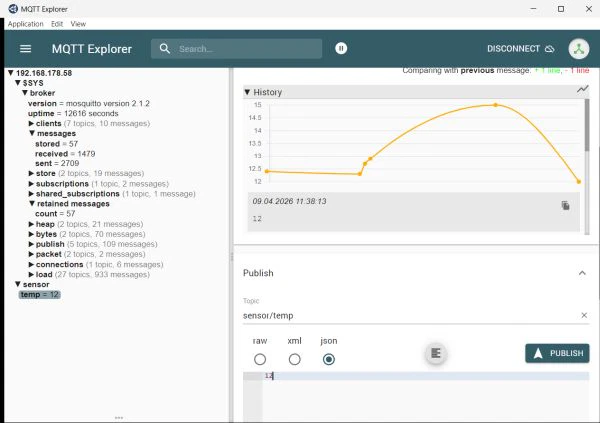Click the connection avatar icon

(x=578, y=48)
